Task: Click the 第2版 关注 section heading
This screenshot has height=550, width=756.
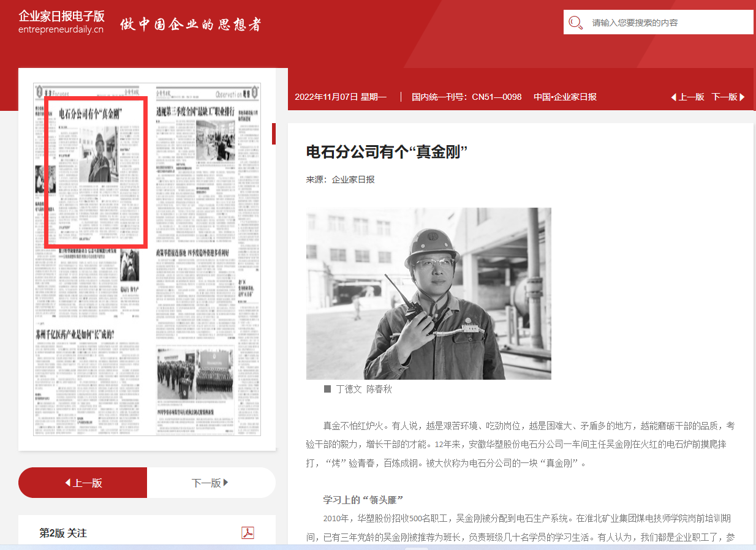Action: pyautogui.click(x=63, y=533)
